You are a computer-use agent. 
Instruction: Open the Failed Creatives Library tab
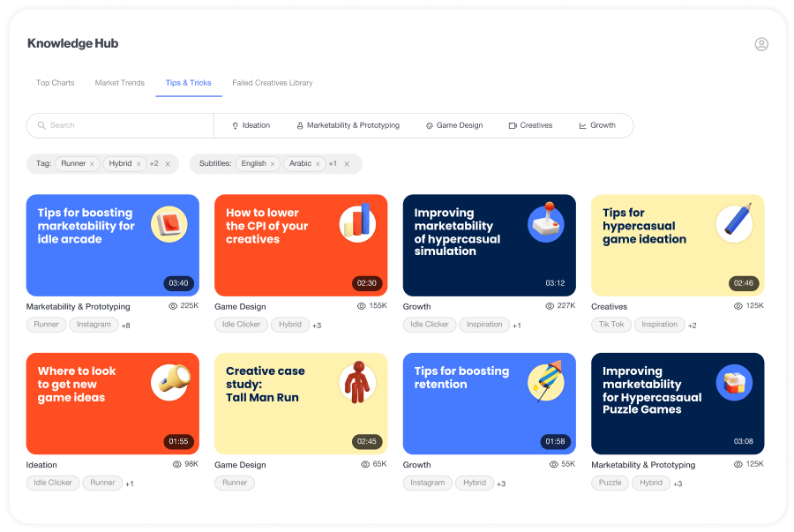coord(273,83)
